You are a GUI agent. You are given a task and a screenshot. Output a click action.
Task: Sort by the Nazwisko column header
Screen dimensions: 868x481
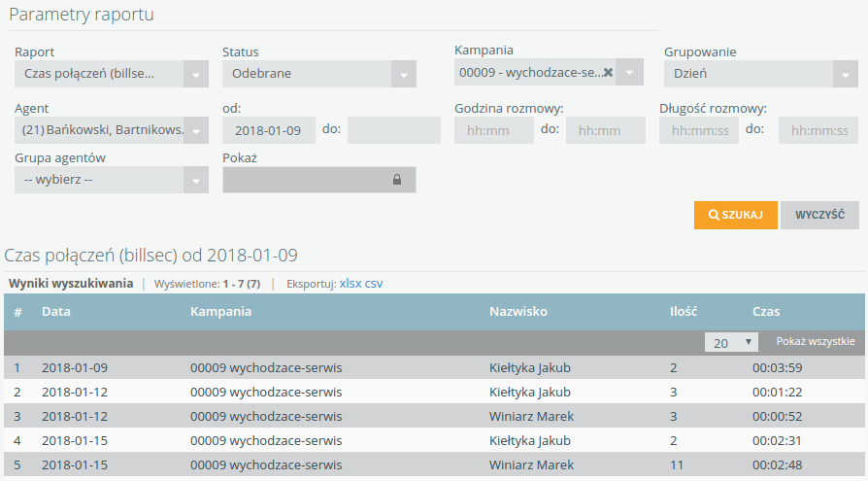click(518, 311)
